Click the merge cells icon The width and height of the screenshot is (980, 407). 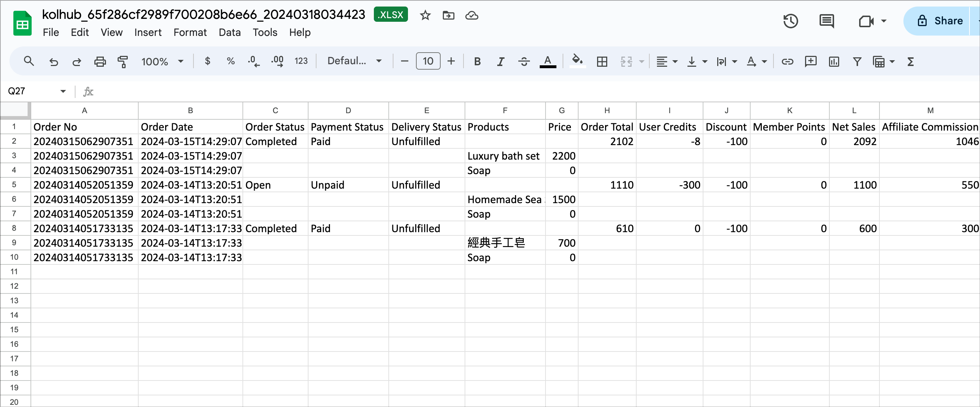coord(626,61)
